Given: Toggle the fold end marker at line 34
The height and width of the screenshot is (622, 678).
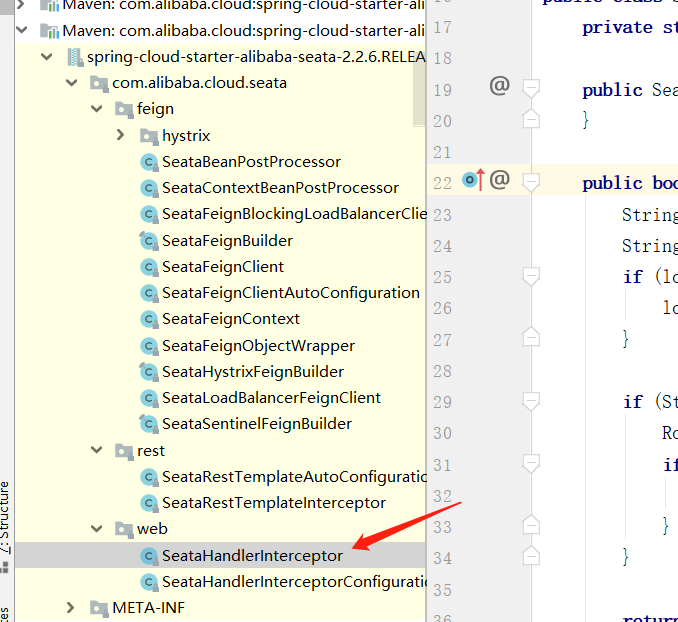Looking at the screenshot, I should [x=531, y=556].
